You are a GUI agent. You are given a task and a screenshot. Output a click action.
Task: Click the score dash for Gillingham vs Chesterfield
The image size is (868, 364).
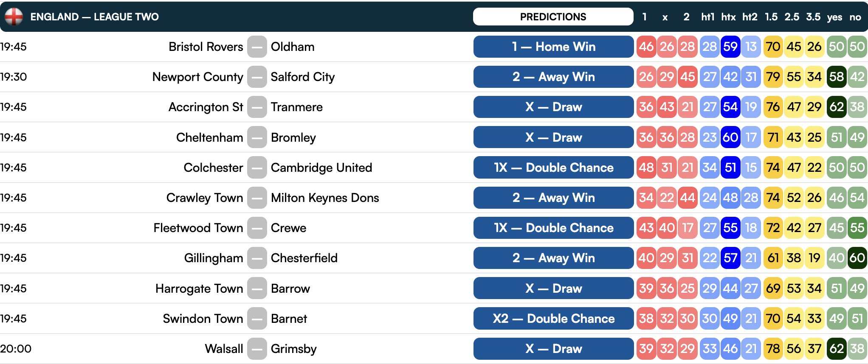point(257,258)
